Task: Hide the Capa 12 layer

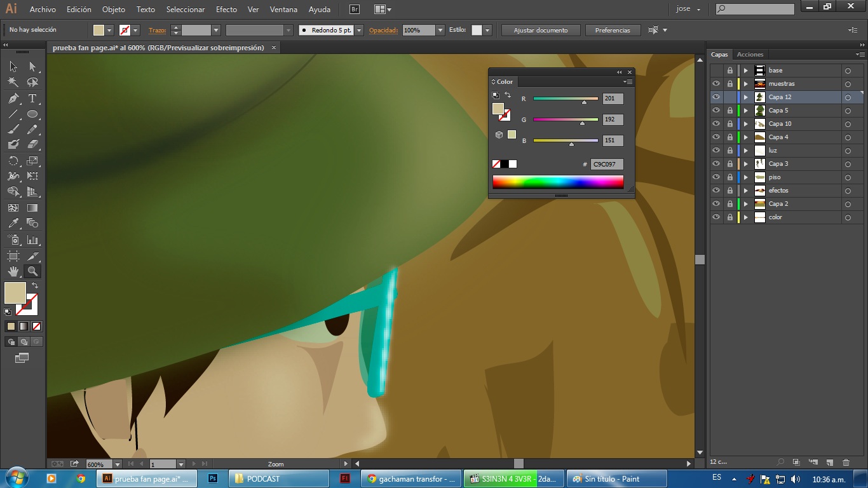Action: point(716,97)
